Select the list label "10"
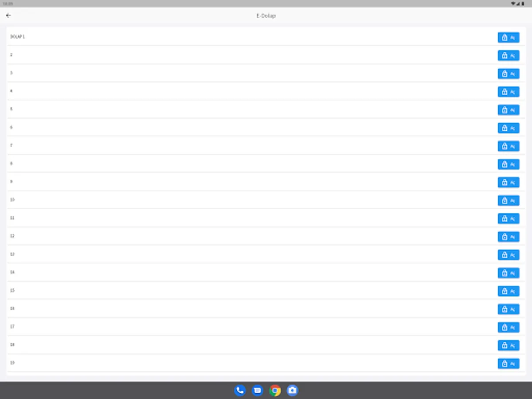The image size is (532, 399). pyautogui.click(x=12, y=199)
